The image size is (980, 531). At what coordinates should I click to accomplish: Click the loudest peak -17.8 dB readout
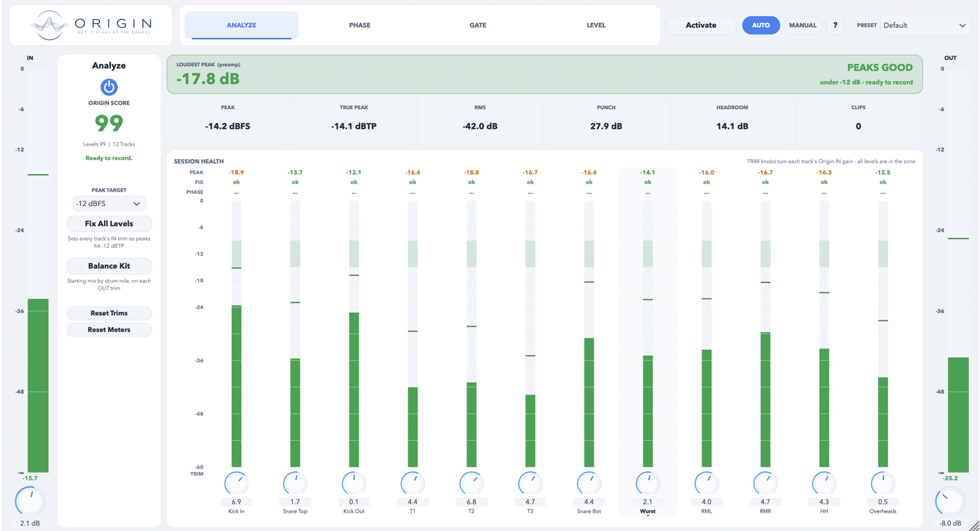coord(207,79)
